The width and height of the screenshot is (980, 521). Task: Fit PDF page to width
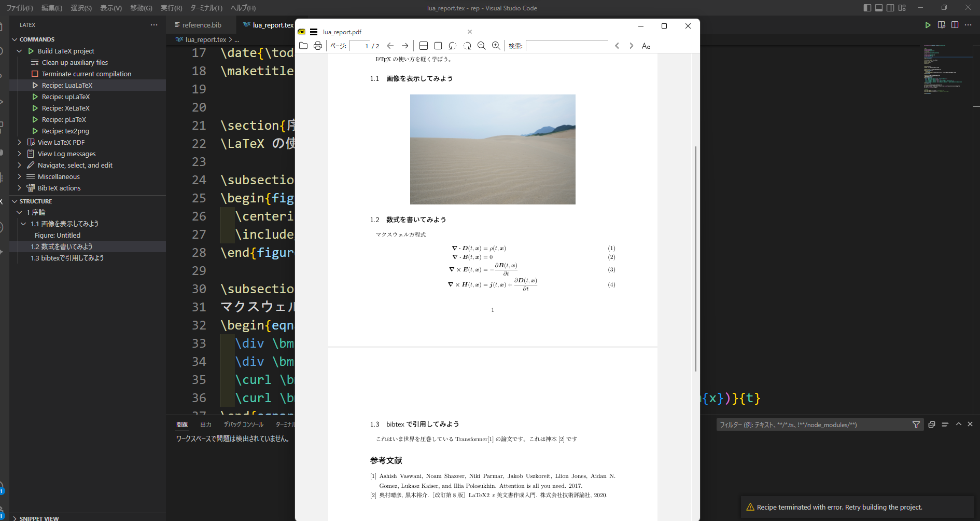coord(424,46)
